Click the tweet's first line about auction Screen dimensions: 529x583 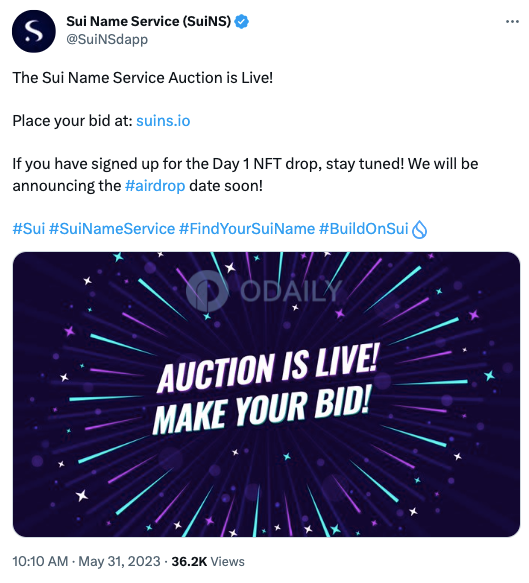tap(143, 78)
